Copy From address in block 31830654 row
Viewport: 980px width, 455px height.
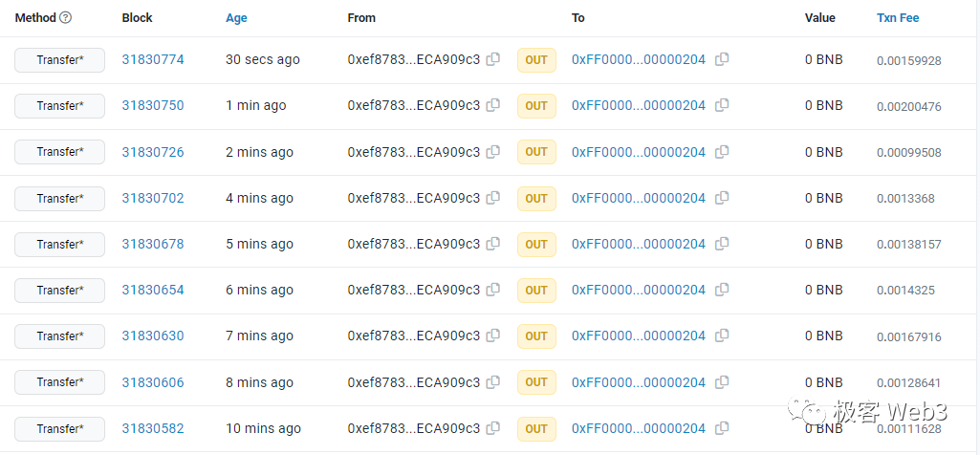pos(493,290)
